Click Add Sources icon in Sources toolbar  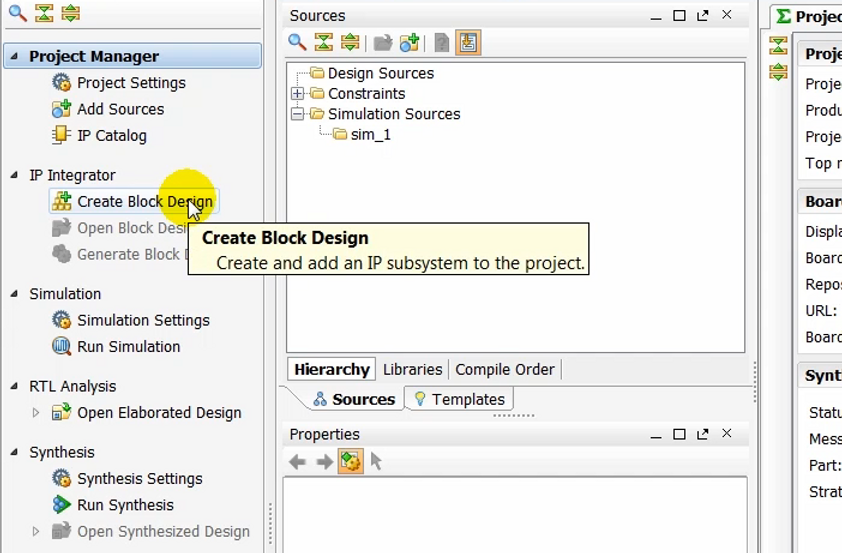(x=409, y=42)
